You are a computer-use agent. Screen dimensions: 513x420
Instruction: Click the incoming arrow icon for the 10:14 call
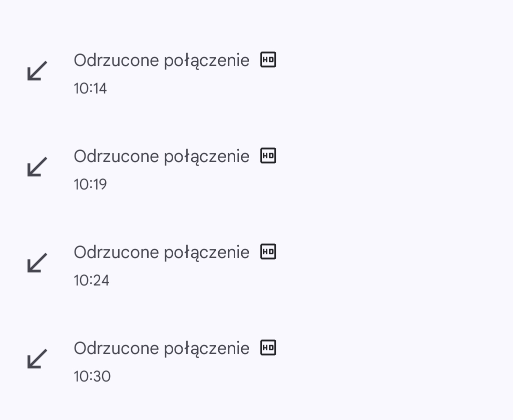37,70
